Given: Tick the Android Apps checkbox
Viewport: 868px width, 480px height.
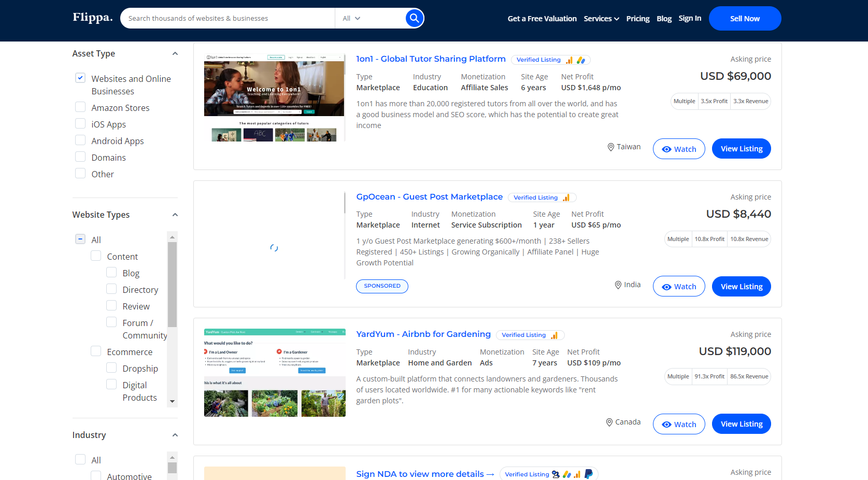Looking at the screenshot, I should coord(80,140).
